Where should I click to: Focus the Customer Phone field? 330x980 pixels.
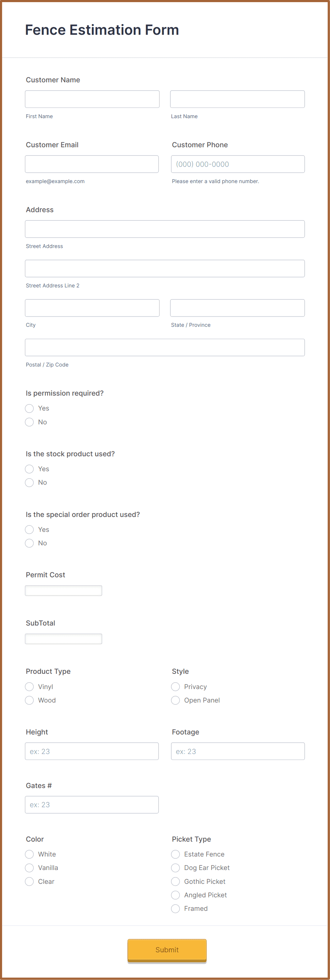tap(238, 164)
